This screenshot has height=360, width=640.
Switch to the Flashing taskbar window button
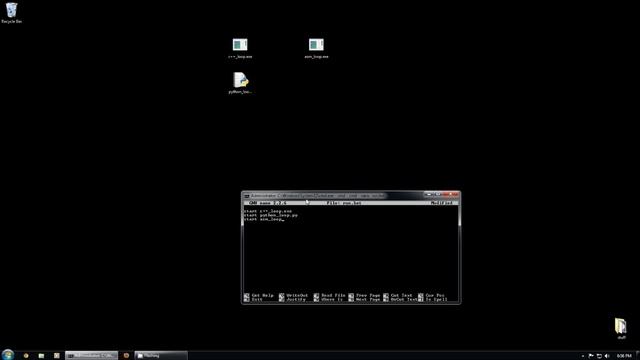click(x=161, y=356)
